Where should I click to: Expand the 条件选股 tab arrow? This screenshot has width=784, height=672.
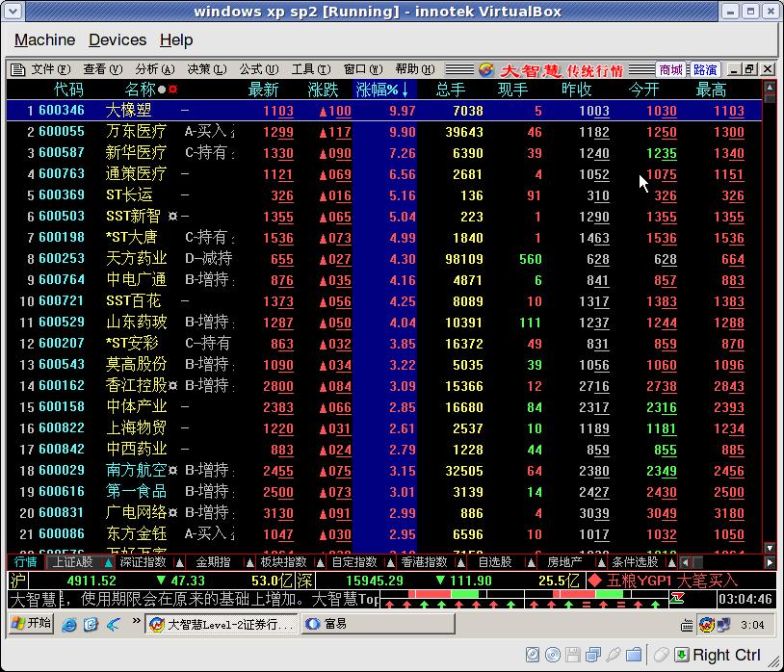coord(672,562)
